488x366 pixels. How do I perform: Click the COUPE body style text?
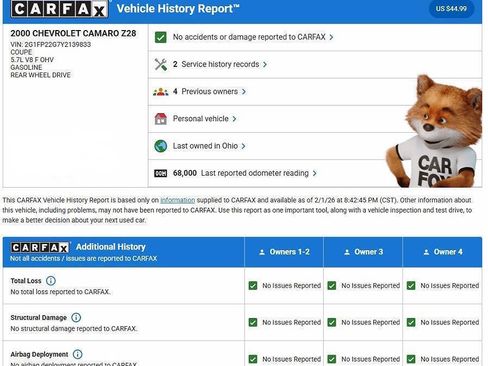[x=21, y=52]
